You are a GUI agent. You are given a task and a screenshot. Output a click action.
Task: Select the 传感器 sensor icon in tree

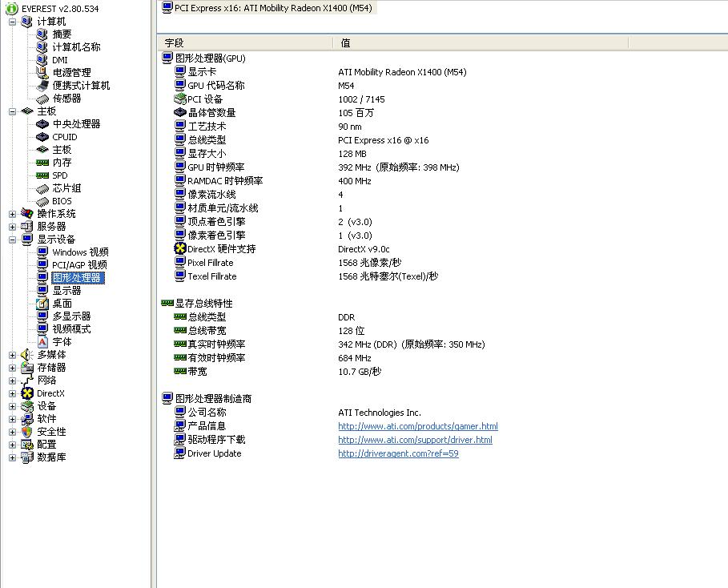tap(42, 99)
